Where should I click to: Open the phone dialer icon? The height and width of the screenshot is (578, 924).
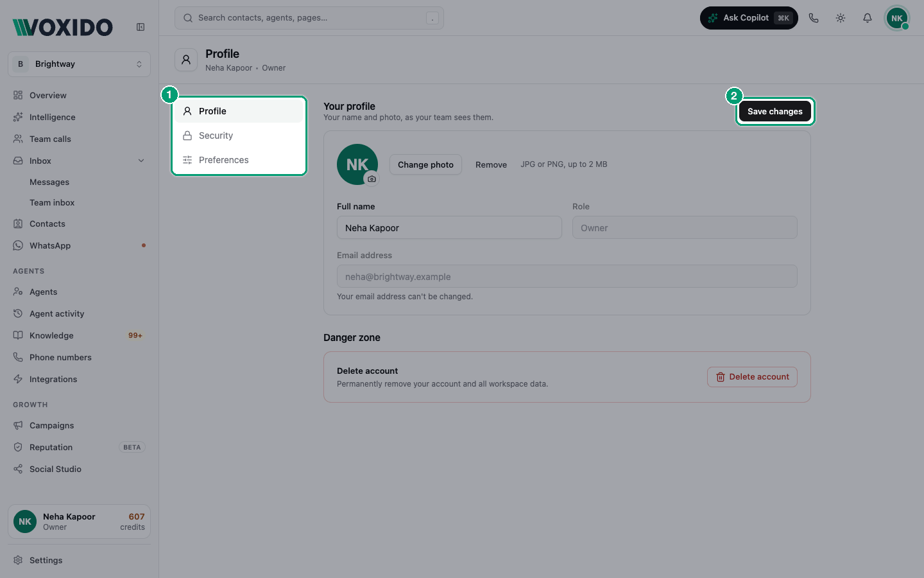point(814,18)
